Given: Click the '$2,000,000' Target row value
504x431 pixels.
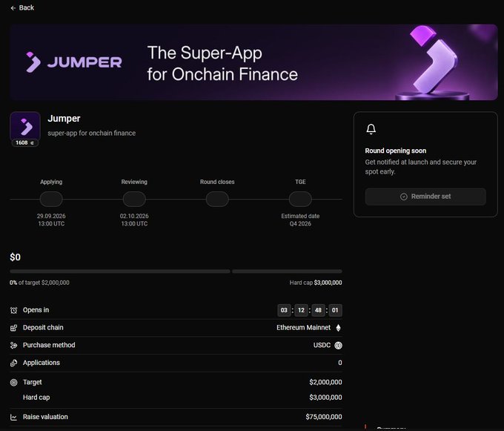Looking at the screenshot, I should [325, 382].
